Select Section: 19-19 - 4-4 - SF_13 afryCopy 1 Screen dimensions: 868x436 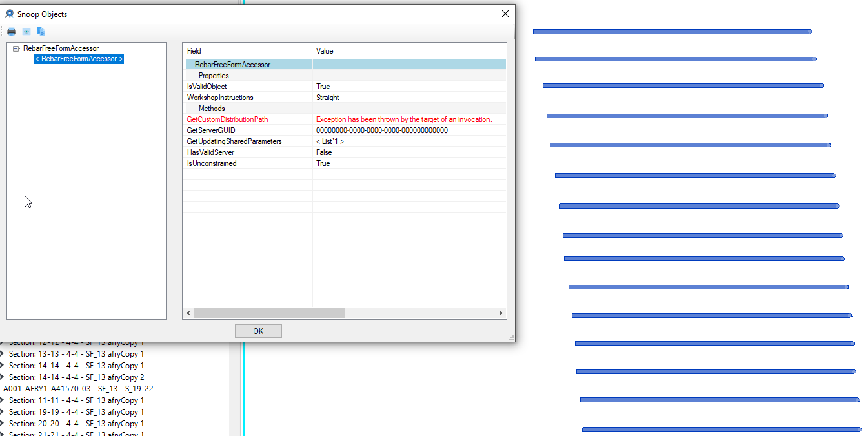pyautogui.click(x=76, y=412)
